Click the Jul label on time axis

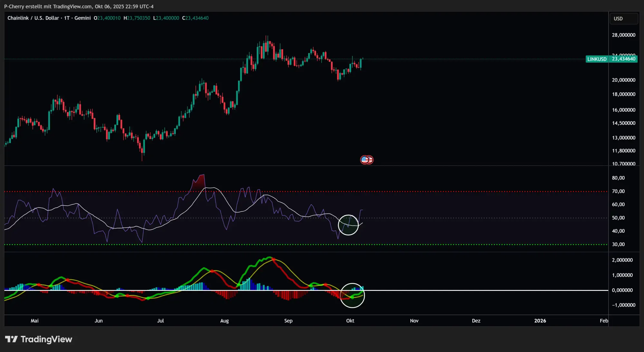[x=160, y=320]
